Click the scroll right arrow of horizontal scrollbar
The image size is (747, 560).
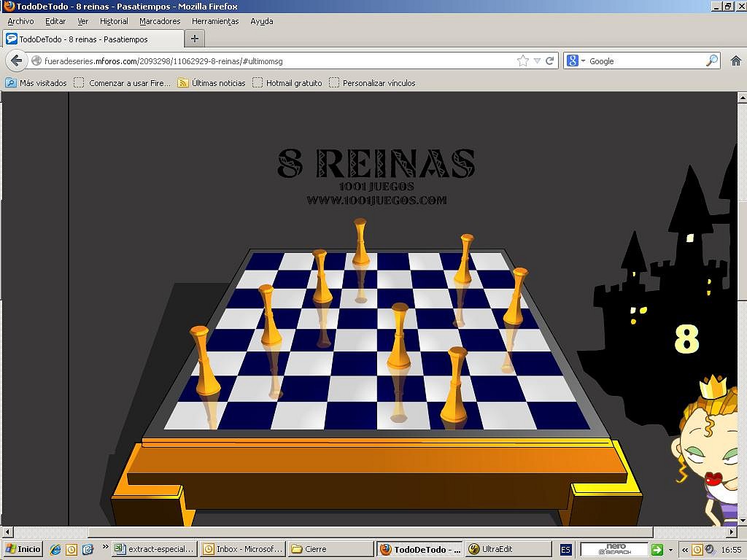pos(732,532)
